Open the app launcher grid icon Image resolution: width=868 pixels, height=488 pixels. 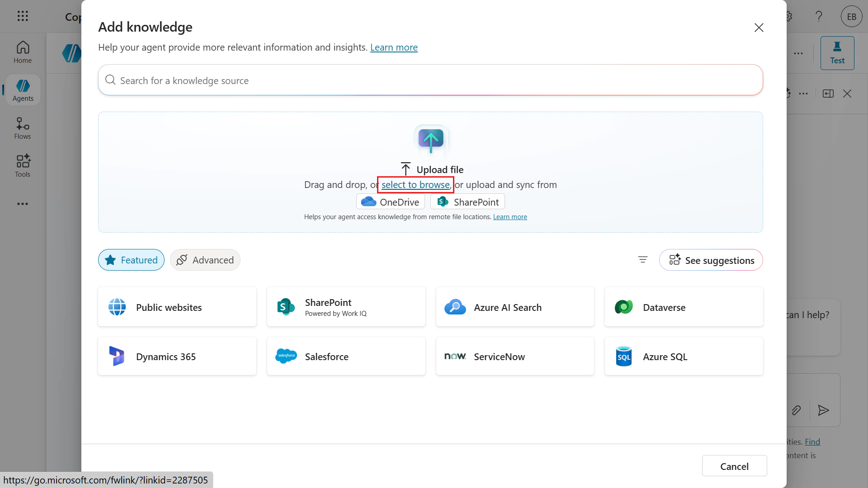coord(23,16)
